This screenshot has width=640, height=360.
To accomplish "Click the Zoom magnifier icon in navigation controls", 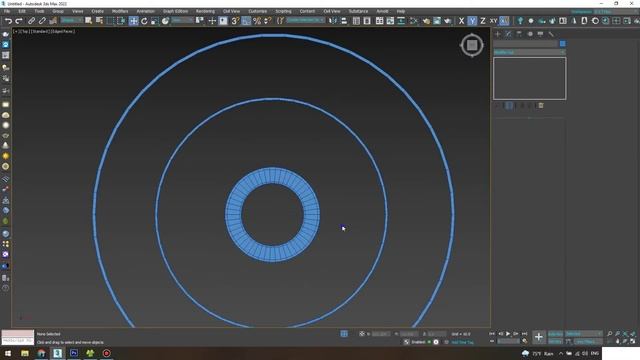I will [609, 334].
